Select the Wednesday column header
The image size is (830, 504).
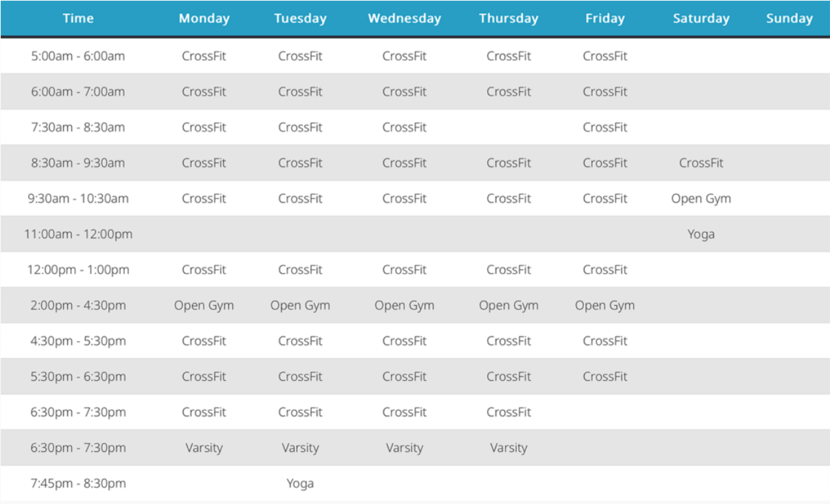[404, 18]
